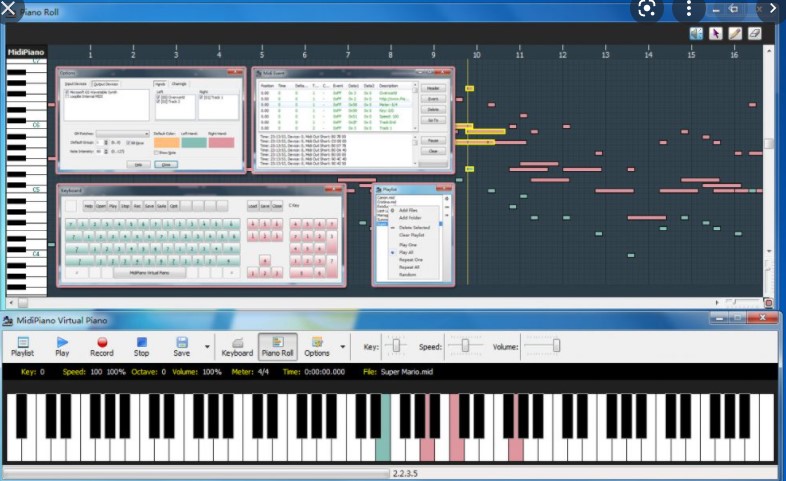The width and height of the screenshot is (786, 481).
Task: Stop playback using the Stop icon
Action: 141,347
